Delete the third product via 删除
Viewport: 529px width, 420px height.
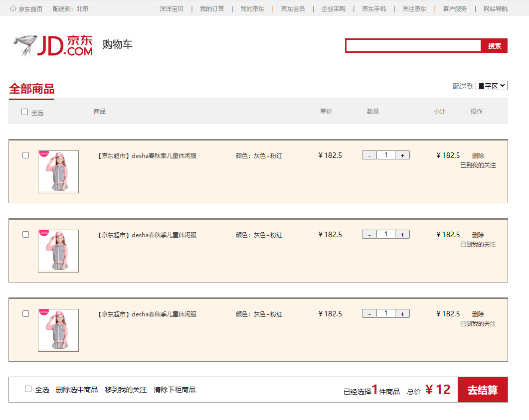(478, 314)
